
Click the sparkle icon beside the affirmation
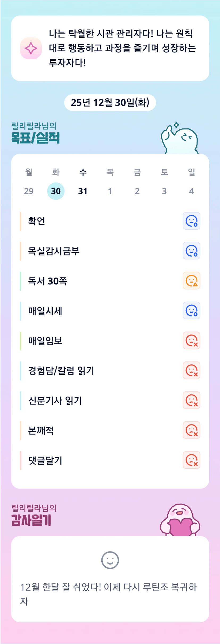[31, 48]
